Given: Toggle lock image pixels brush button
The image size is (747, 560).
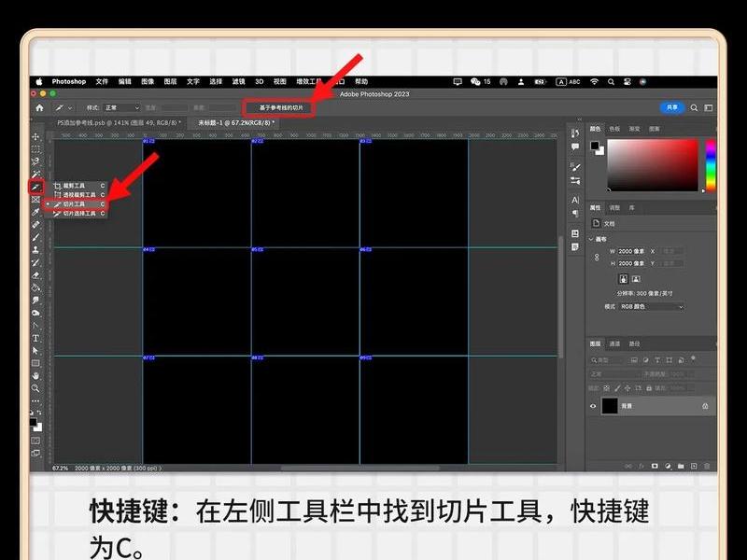Looking at the screenshot, I should click(617, 388).
